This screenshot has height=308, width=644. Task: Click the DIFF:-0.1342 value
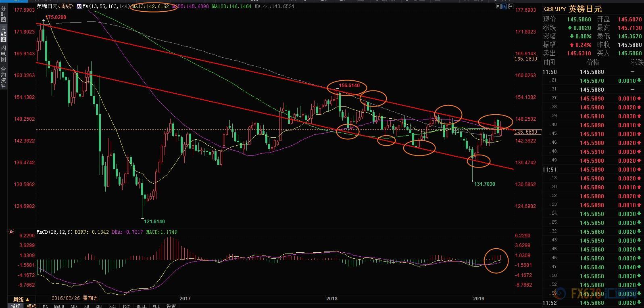(92, 232)
